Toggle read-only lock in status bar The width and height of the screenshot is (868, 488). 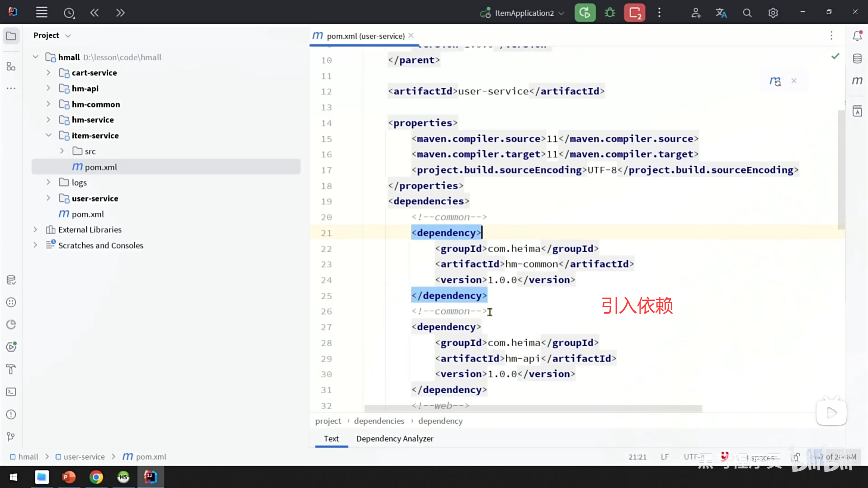(x=796, y=457)
